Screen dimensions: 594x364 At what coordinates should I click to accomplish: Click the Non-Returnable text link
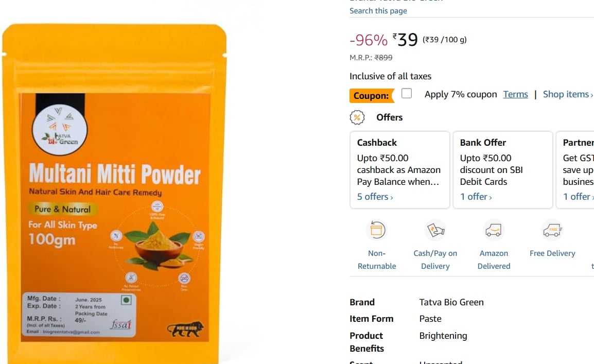coord(377,259)
